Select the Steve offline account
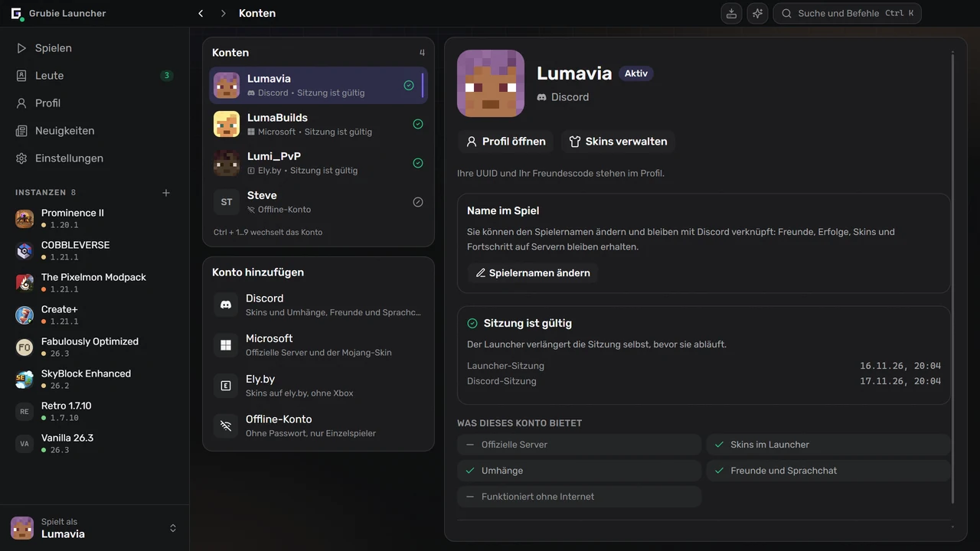 click(318, 202)
